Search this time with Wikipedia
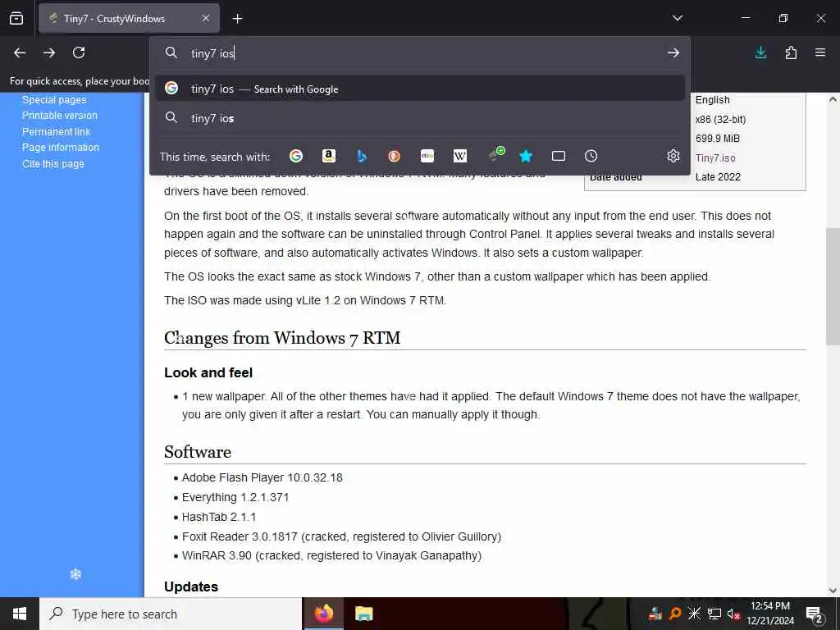Screen dimensions: 840x630 459,156
